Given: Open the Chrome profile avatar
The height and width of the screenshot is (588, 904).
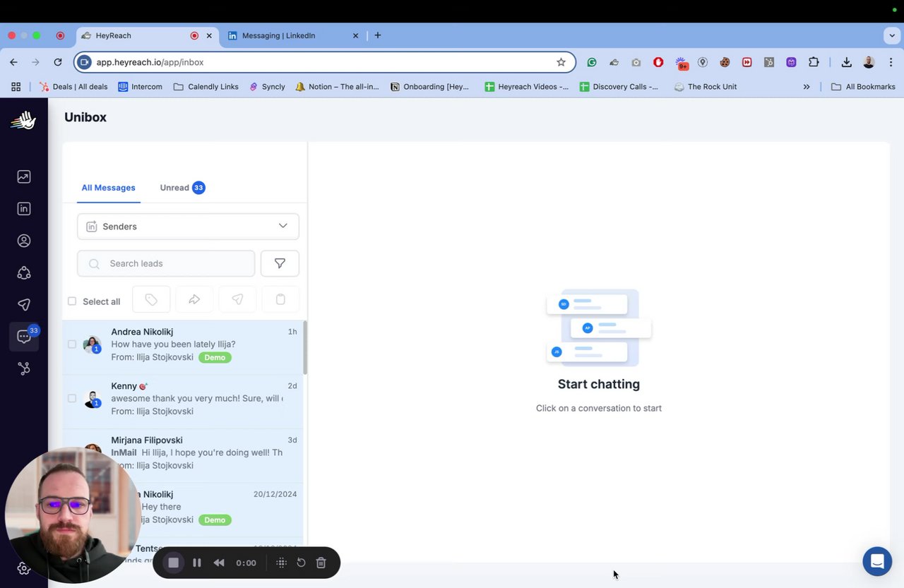Looking at the screenshot, I should (869, 62).
